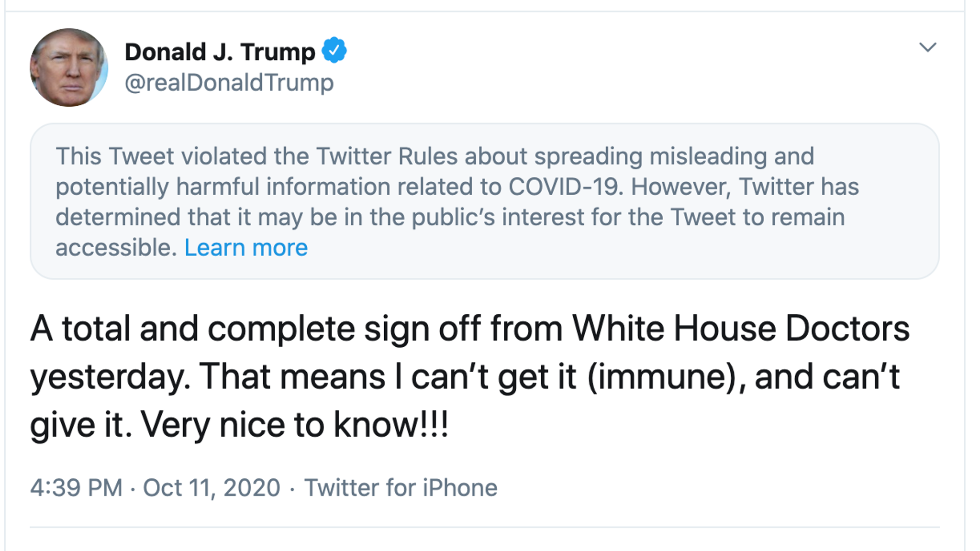The image size is (980, 551).
Task: Click "COVID-19" in the notice text
Action: [566, 187]
